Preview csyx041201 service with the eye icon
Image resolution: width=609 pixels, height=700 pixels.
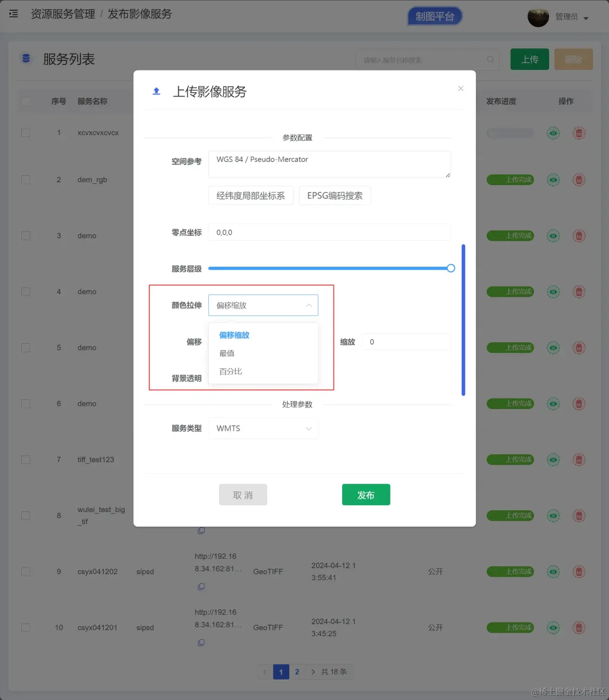[553, 628]
